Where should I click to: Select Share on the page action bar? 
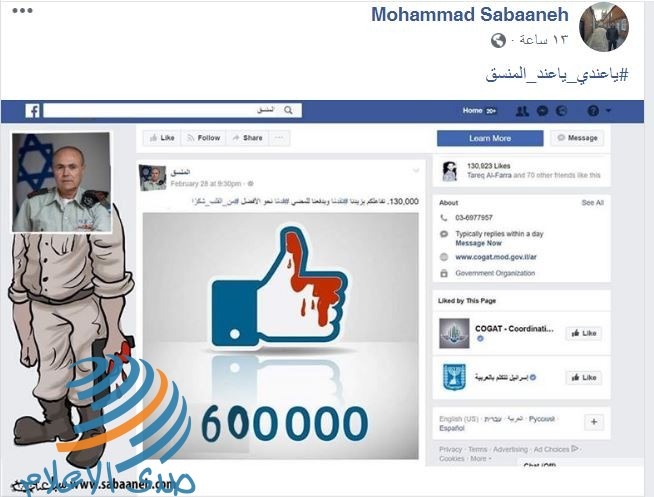pos(248,138)
